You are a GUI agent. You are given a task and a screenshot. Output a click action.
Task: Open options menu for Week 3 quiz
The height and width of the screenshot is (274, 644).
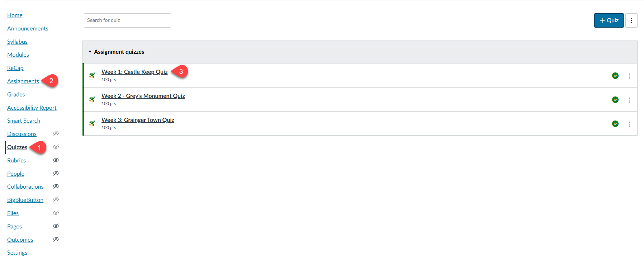629,124
